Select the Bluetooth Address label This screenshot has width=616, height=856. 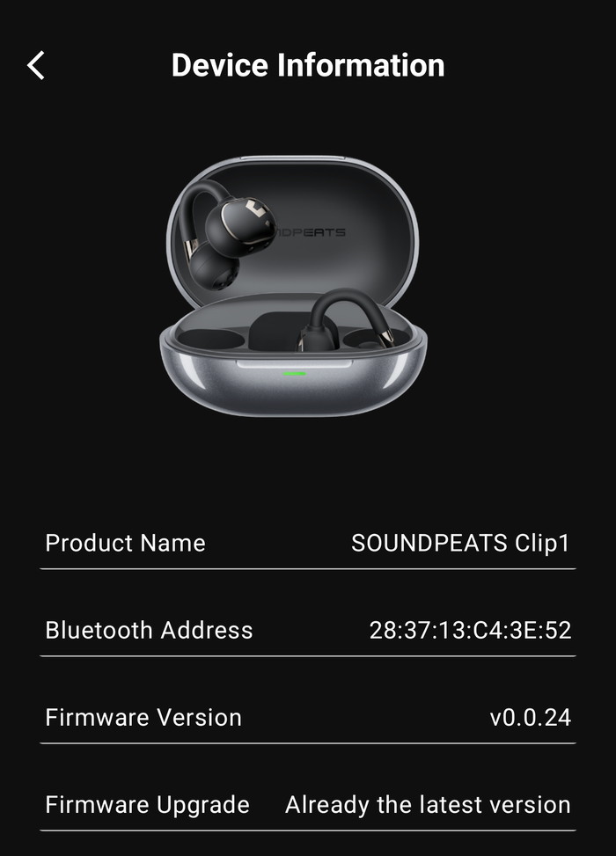click(149, 630)
